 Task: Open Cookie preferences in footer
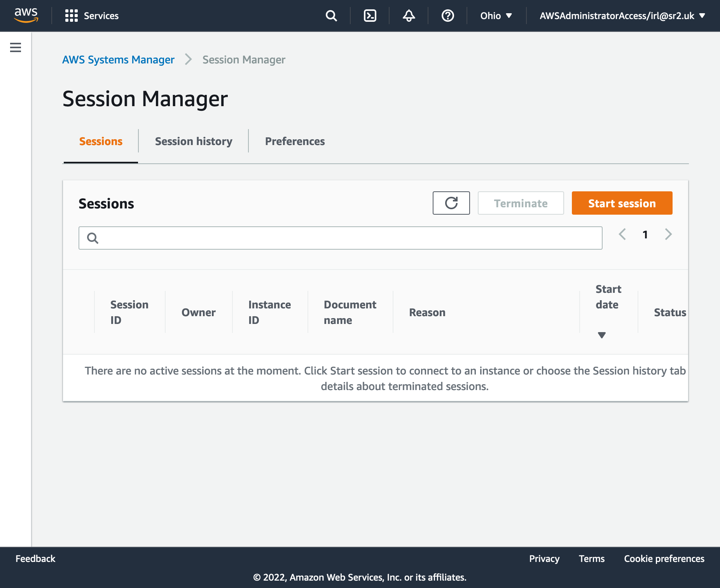click(x=664, y=558)
